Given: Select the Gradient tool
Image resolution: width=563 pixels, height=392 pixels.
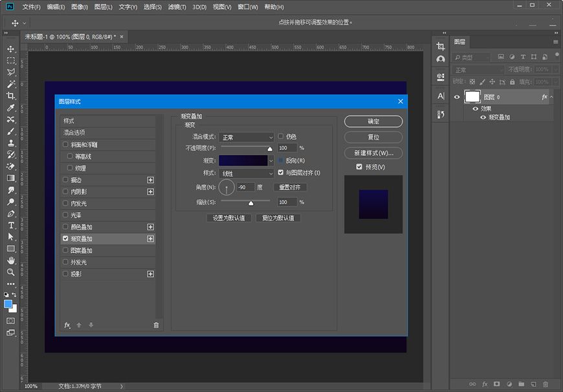Looking at the screenshot, I should pyautogui.click(x=11, y=178).
